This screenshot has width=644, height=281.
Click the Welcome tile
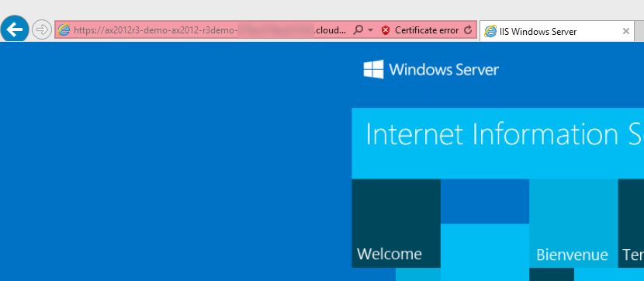click(396, 223)
